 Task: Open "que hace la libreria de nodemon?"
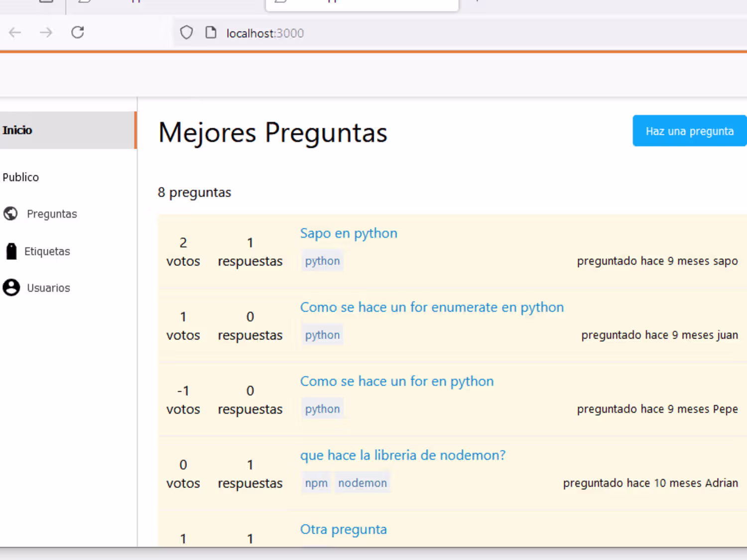pos(402,455)
